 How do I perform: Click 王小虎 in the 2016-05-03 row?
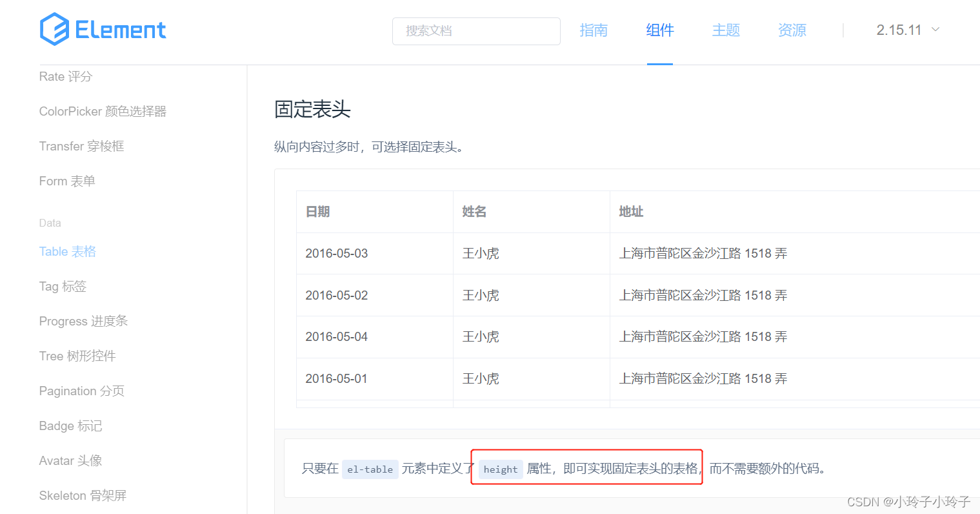481,253
